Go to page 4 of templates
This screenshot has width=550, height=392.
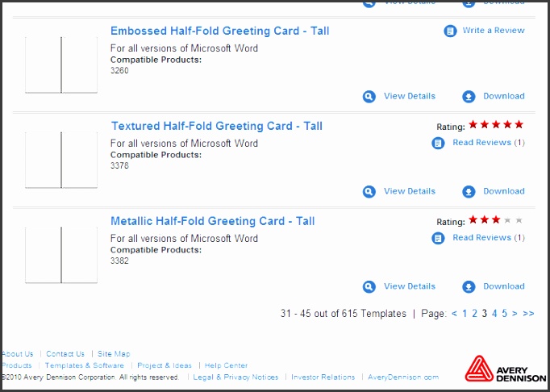point(494,314)
